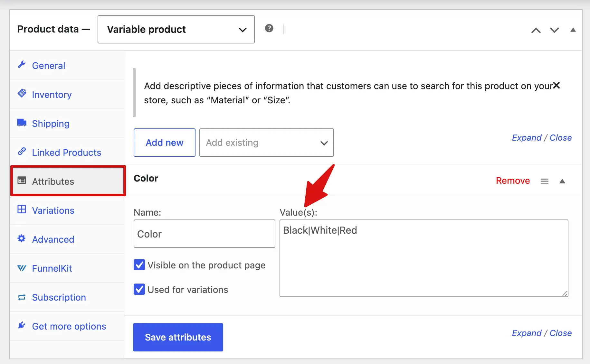This screenshot has width=590, height=364.
Task: Click the Color attribute heading
Action: pyautogui.click(x=146, y=178)
